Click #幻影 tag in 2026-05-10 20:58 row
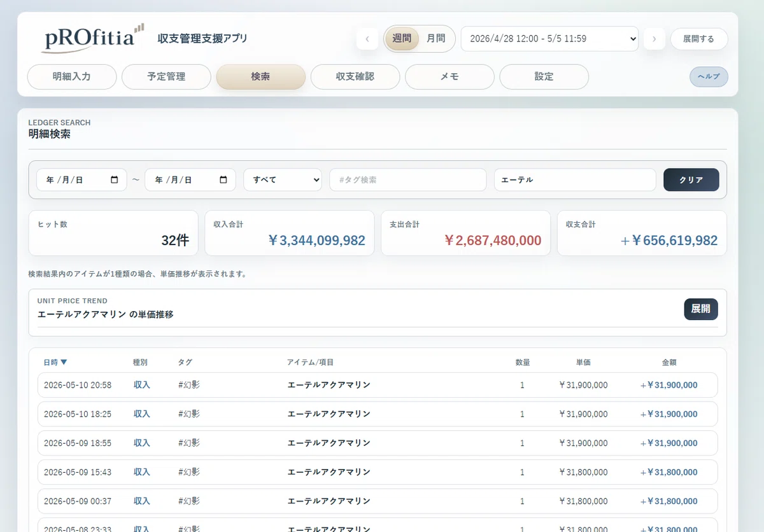The width and height of the screenshot is (764, 532). tap(189, 385)
